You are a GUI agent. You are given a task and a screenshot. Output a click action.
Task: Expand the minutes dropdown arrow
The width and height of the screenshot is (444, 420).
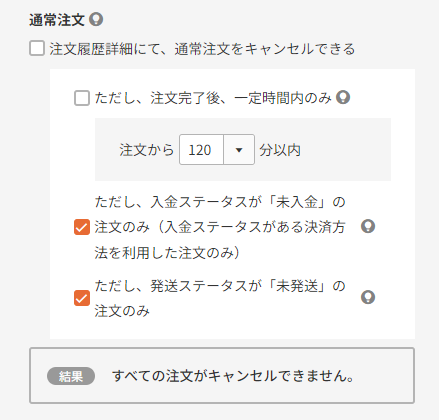tap(239, 150)
